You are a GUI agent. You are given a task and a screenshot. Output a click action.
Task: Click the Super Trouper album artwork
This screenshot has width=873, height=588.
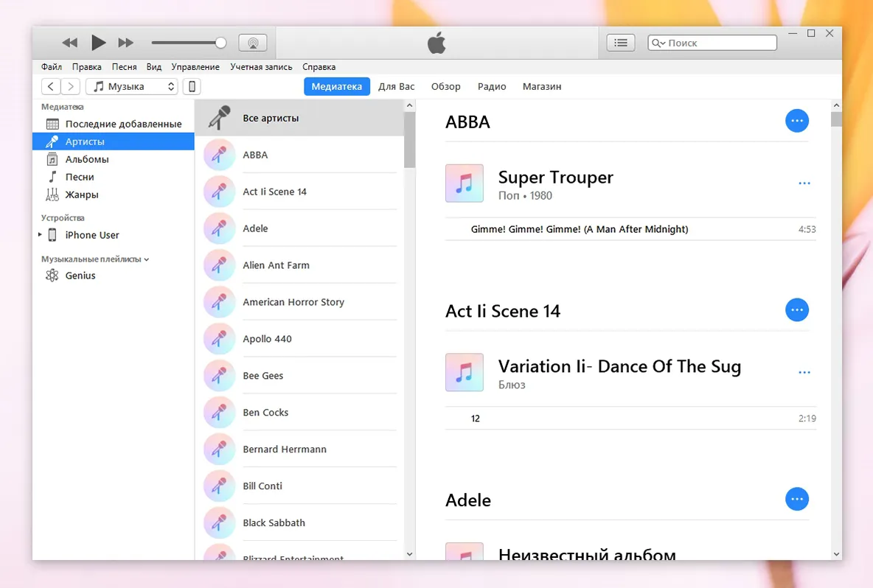point(465,183)
